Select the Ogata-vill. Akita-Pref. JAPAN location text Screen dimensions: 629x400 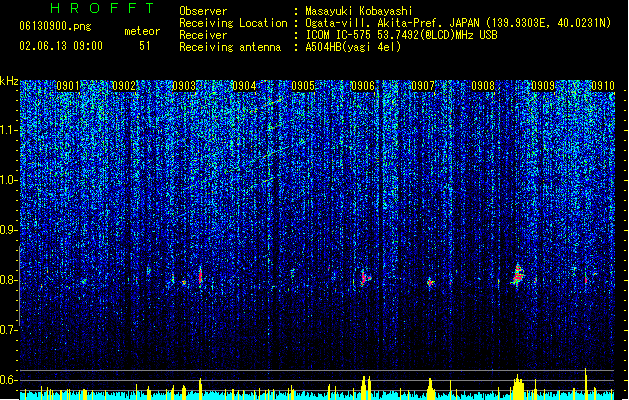458,23
